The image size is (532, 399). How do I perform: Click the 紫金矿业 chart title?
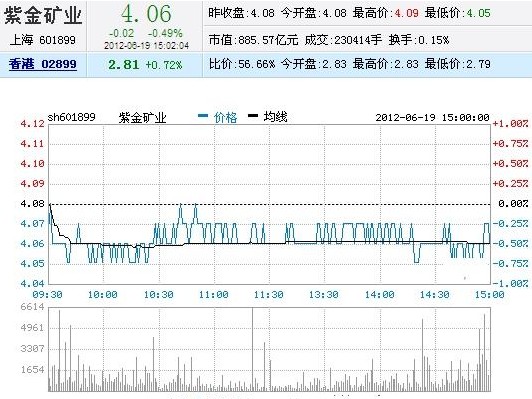pos(142,117)
